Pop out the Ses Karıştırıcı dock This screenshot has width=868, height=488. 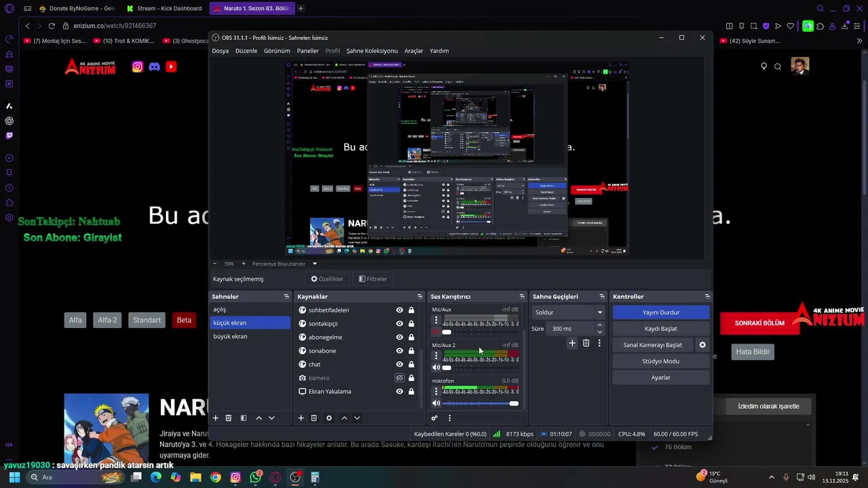click(521, 297)
